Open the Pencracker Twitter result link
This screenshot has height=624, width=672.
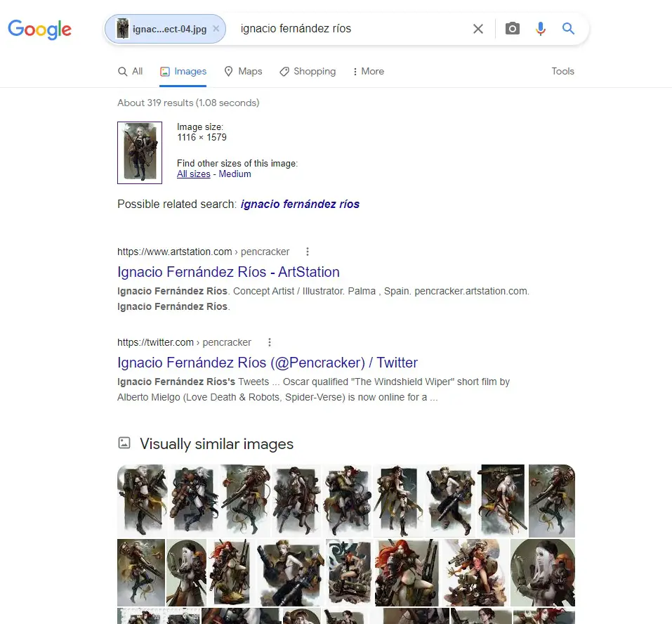point(268,363)
